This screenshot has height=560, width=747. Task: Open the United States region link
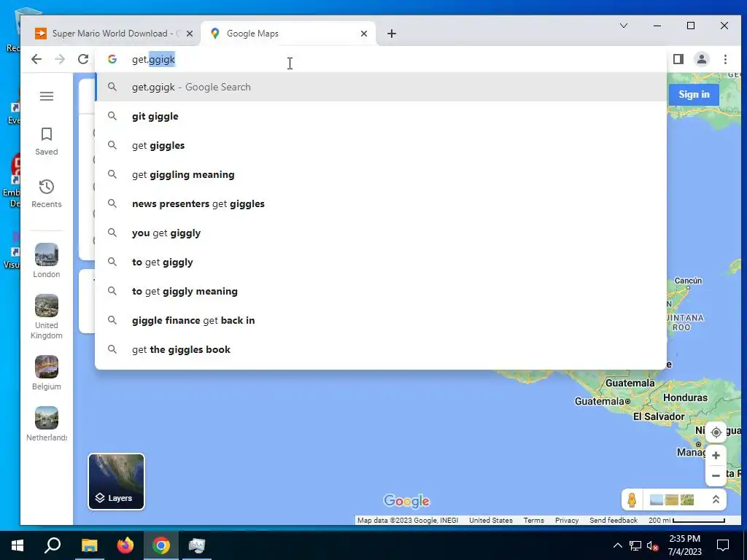(491, 520)
